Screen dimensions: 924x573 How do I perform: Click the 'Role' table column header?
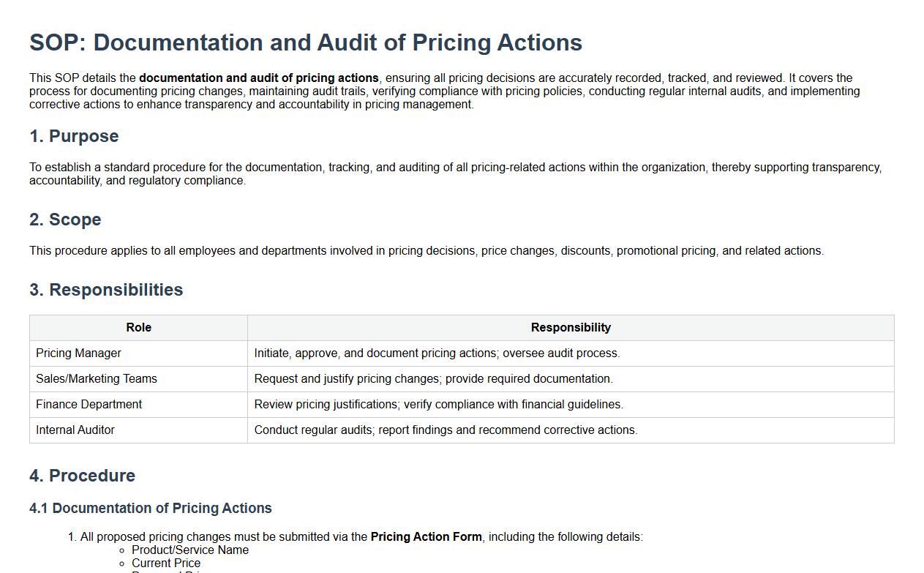[x=138, y=328]
